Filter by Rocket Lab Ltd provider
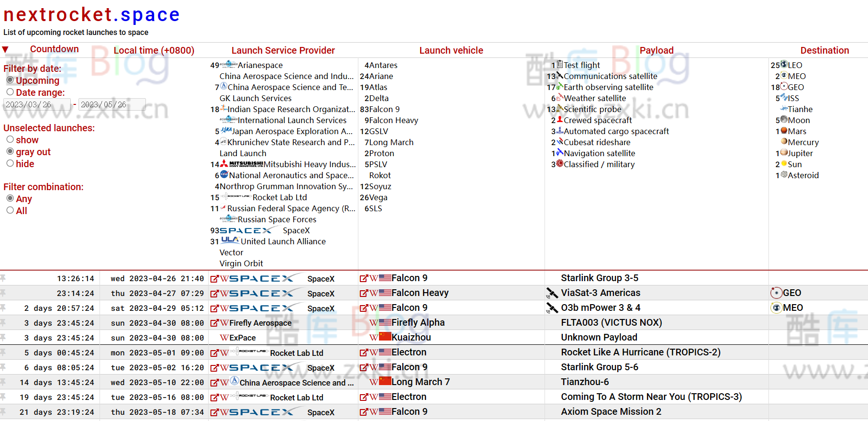Image resolution: width=868 pixels, height=421 pixels. tap(279, 197)
